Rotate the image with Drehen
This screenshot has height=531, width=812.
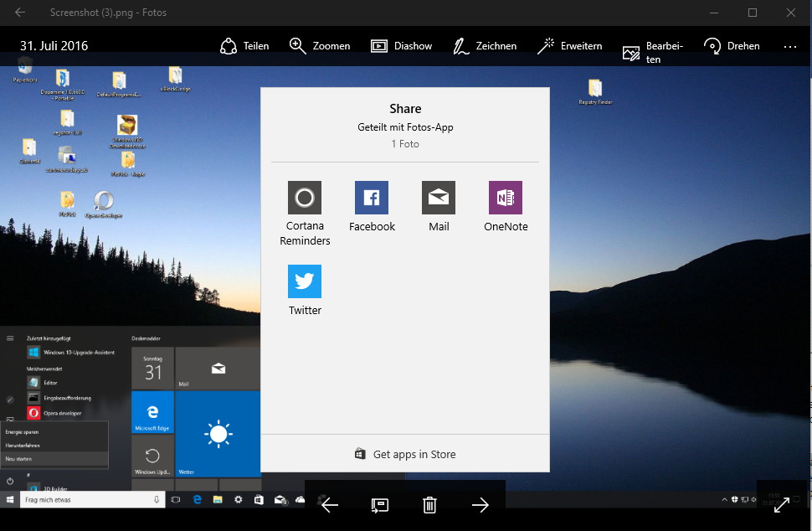[732, 46]
